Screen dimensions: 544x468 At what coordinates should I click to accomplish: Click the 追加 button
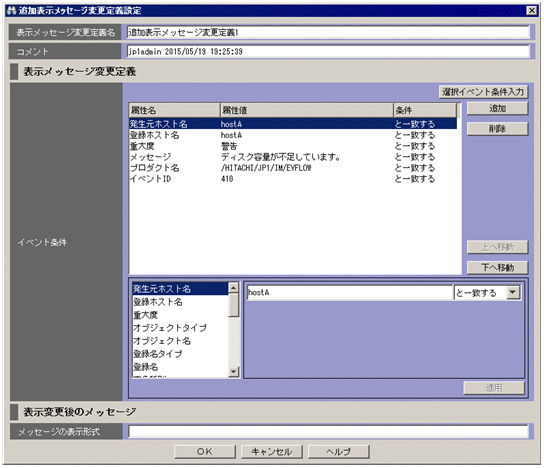tap(497, 109)
